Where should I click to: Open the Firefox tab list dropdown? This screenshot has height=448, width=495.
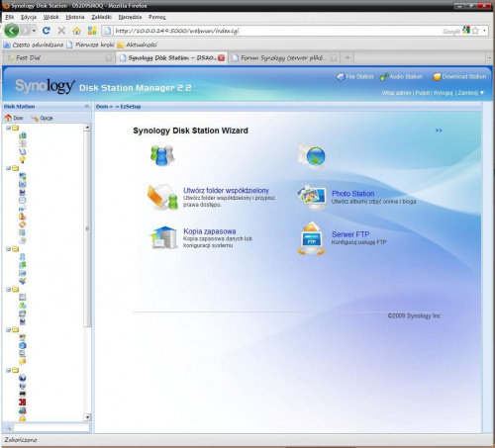(x=490, y=58)
